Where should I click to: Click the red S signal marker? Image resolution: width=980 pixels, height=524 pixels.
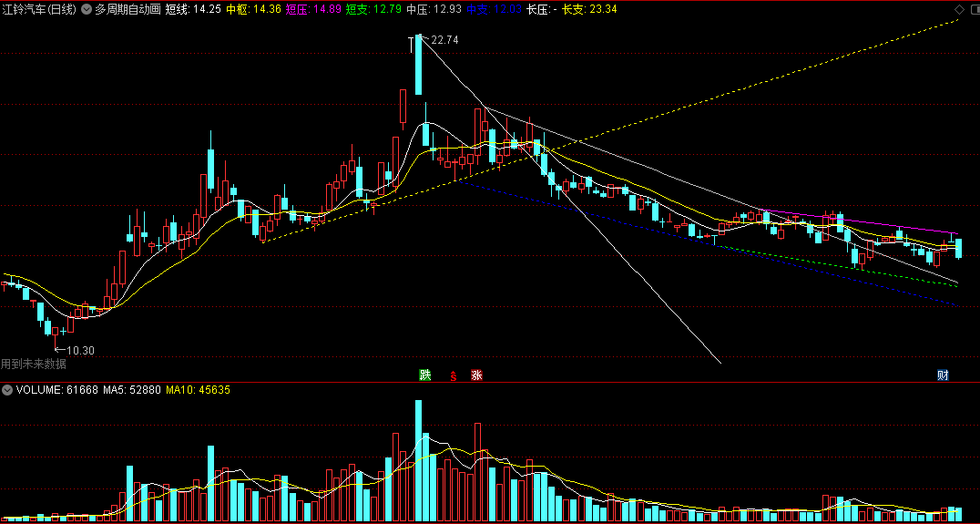(x=454, y=375)
